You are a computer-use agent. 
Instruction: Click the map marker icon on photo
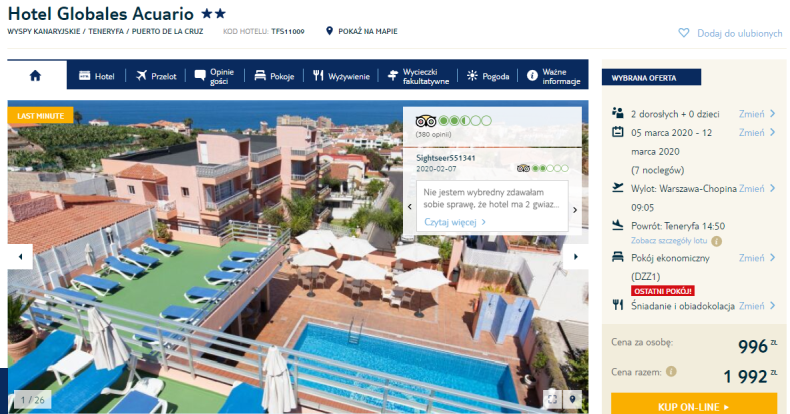click(572, 399)
